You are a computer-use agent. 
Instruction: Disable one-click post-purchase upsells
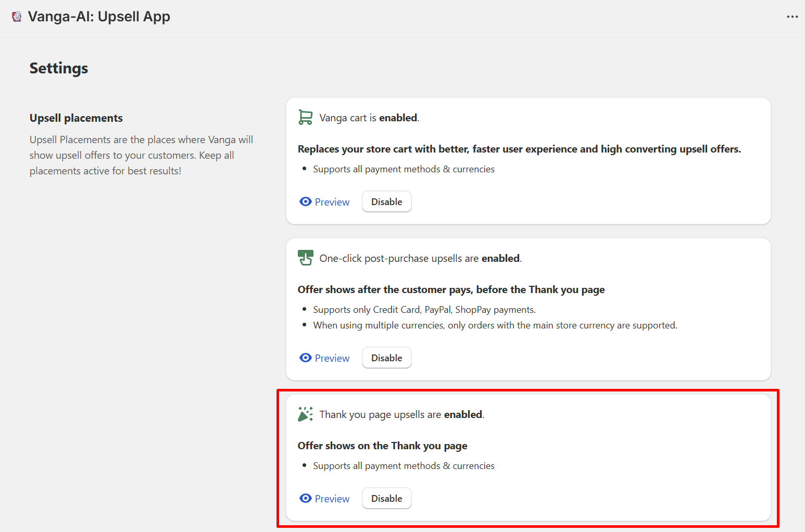[387, 358]
